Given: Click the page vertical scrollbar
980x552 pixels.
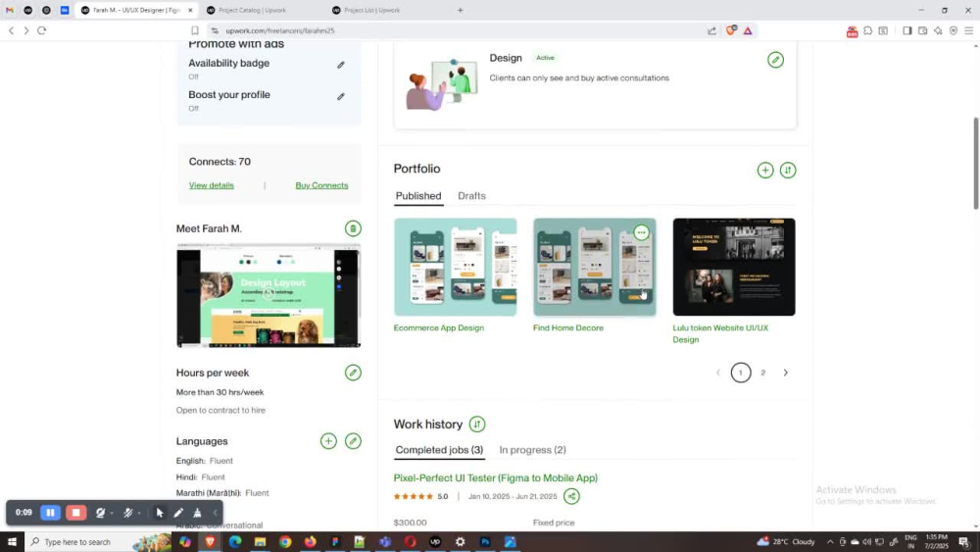Looking at the screenshot, I should click(976, 164).
